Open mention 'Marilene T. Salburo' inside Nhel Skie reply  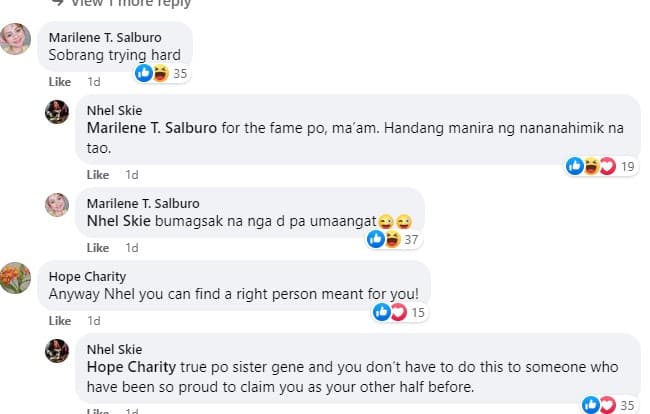pyautogui.click(x=152, y=128)
